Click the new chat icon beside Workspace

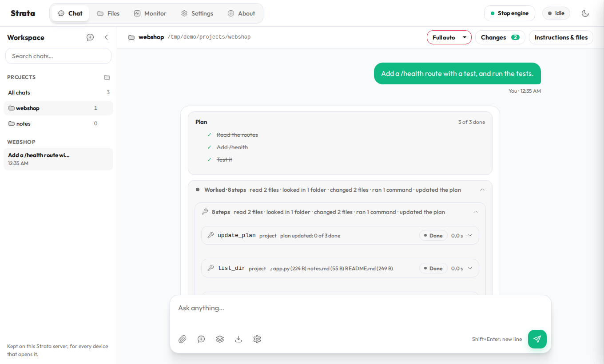(90, 37)
